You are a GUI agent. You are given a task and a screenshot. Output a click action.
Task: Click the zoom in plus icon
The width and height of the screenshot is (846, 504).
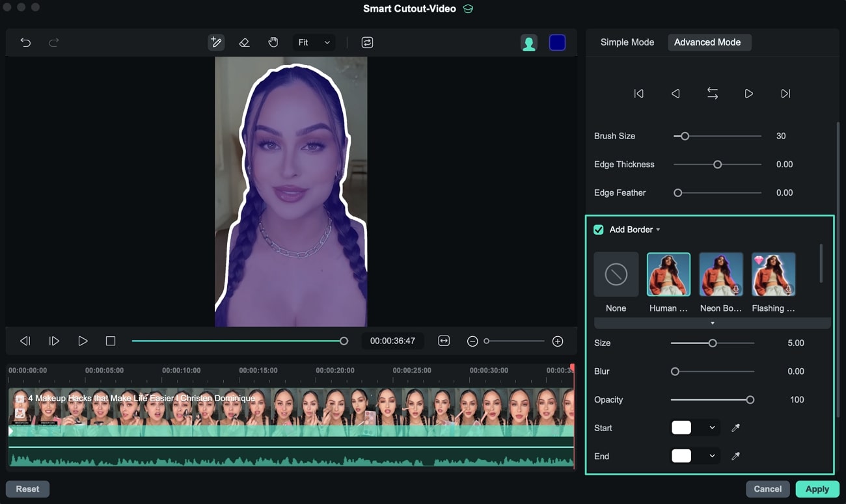pyautogui.click(x=558, y=341)
